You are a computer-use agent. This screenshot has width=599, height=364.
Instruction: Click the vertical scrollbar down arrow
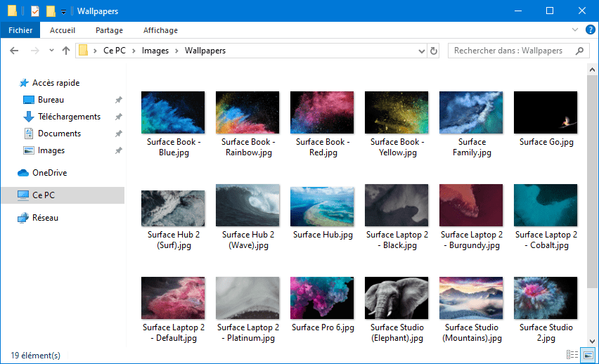592,341
